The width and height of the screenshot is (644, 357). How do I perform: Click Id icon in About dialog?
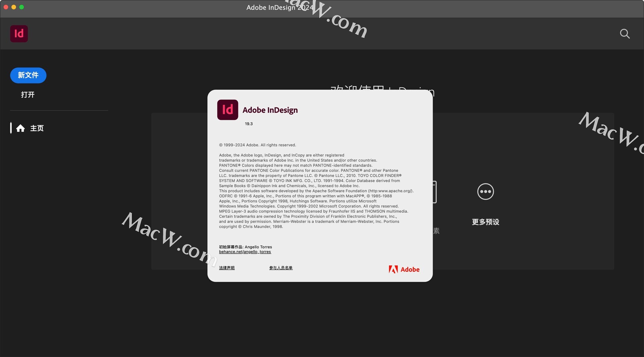point(228,110)
